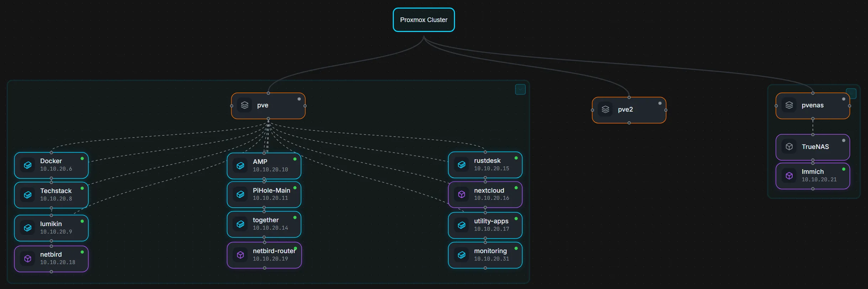Click the 'pve2' node label
The width and height of the screenshot is (868, 289).
click(x=625, y=109)
